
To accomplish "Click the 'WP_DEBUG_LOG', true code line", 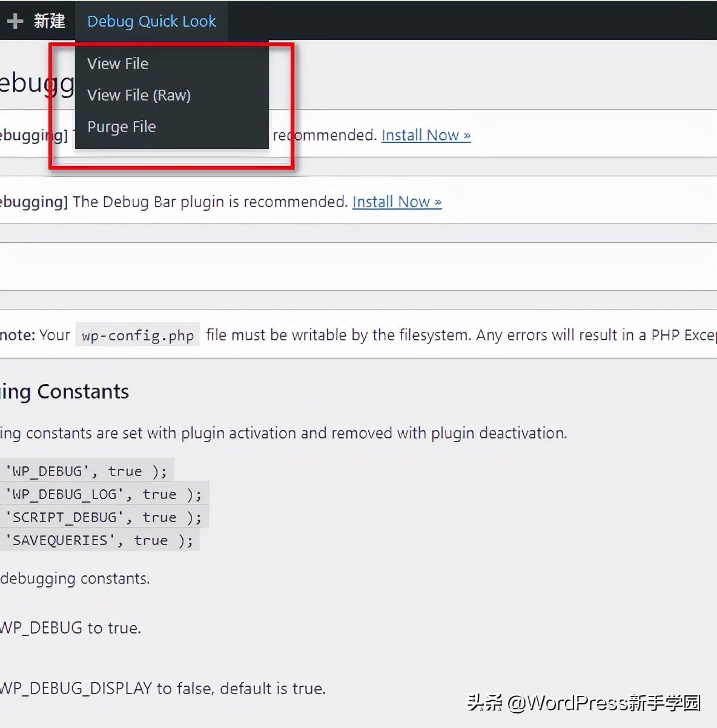I will [x=104, y=494].
